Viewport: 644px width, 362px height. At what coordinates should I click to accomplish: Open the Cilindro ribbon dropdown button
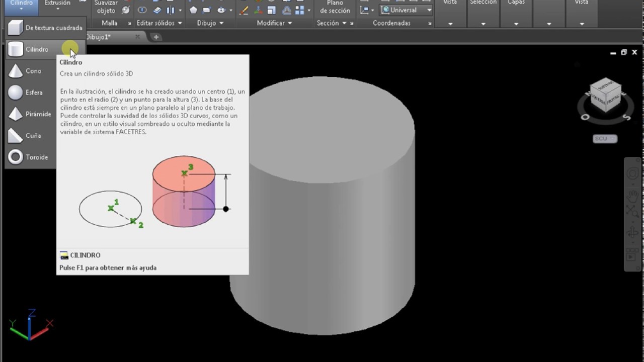coord(22,7)
